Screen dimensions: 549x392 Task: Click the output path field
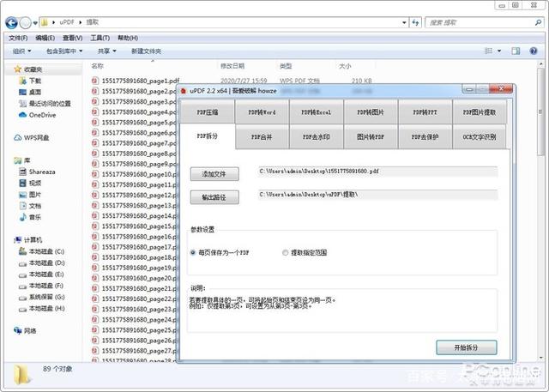(x=377, y=195)
